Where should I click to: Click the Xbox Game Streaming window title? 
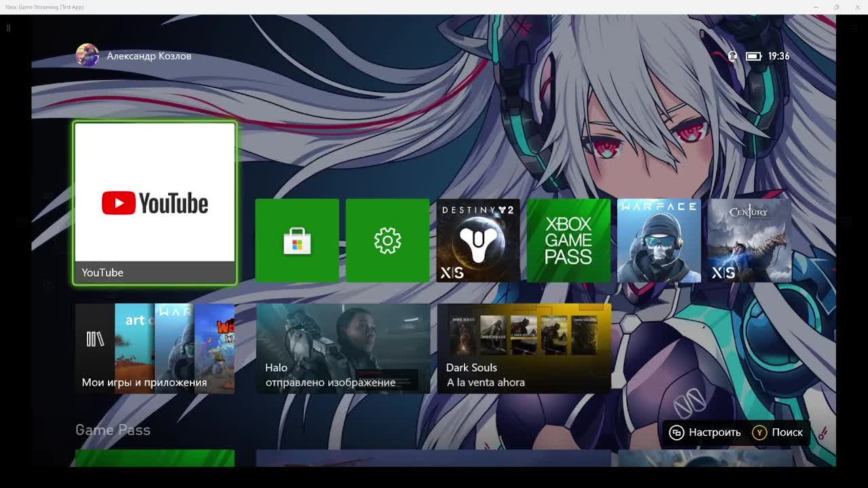[44, 7]
